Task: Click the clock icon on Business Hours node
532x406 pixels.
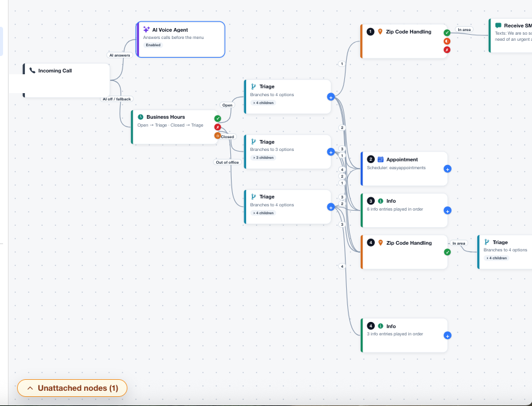Action: [140, 117]
